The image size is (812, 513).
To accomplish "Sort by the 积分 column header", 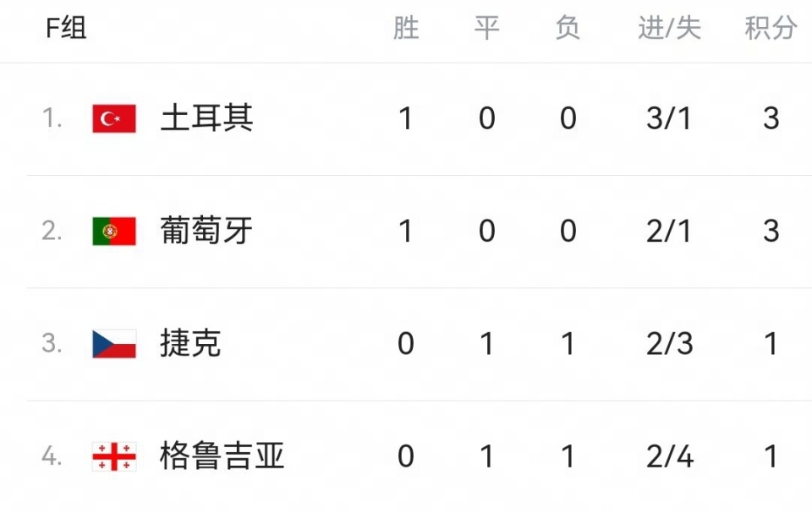I will [x=771, y=27].
